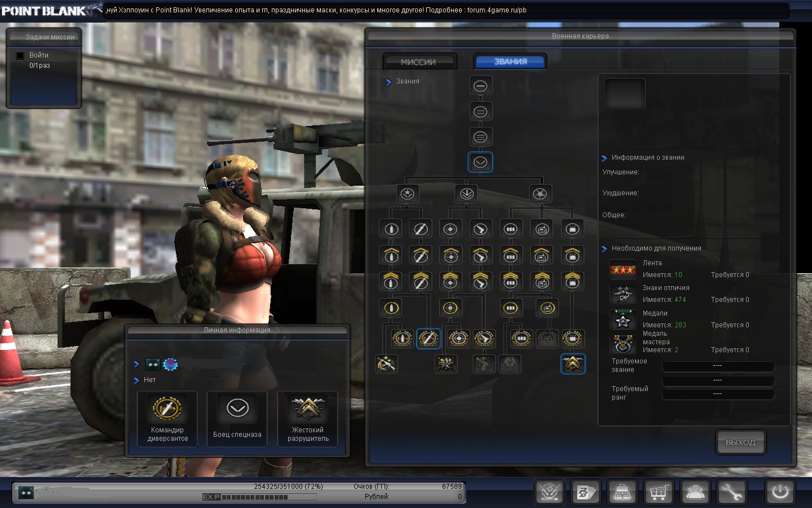The height and width of the screenshot is (508, 812).
Task: Select the gold double-chevron winged title in the tree
Action: click(572, 364)
